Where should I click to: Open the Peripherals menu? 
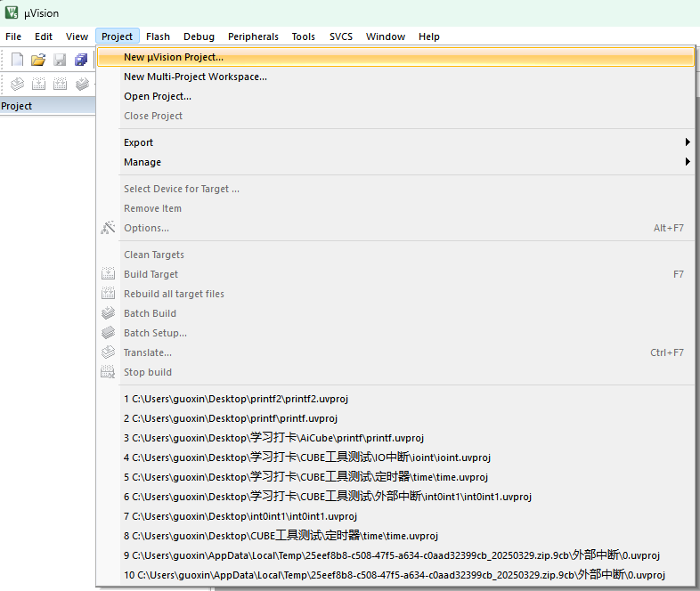(x=253, y=36)
